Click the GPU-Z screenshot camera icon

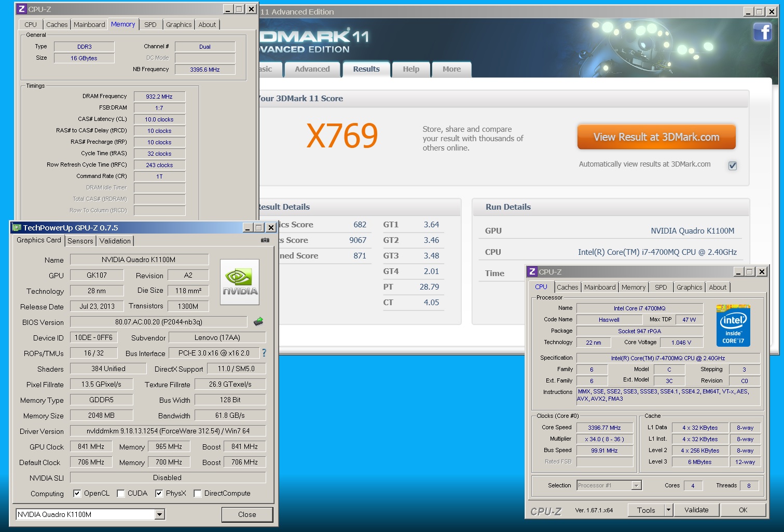265,240
